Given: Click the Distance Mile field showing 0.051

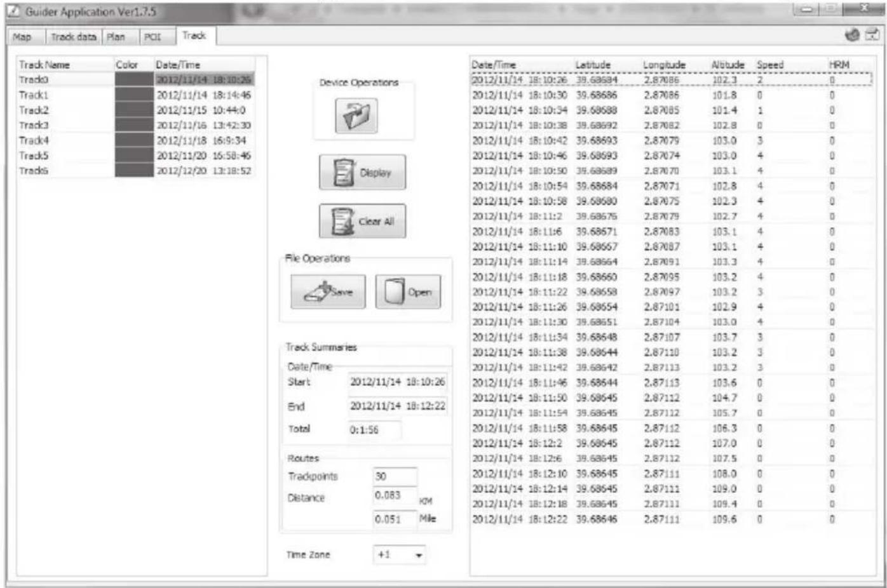Looking at the screenshot, I should (395, 519).
